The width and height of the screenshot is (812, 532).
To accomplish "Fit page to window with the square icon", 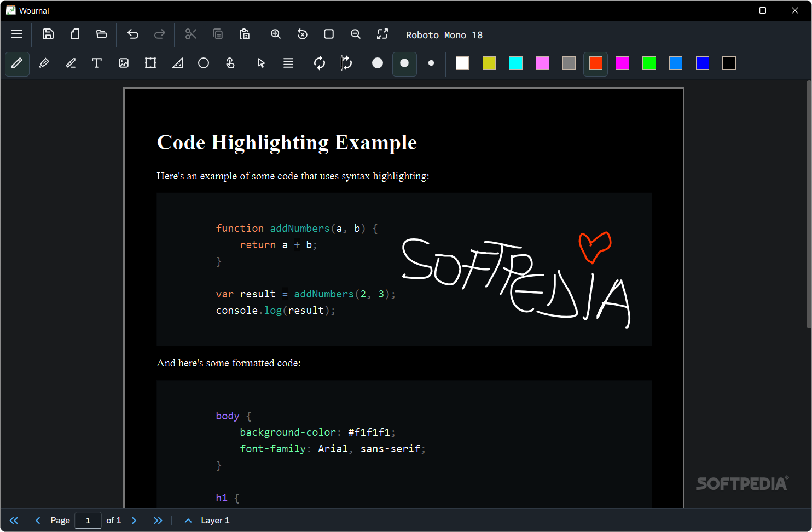I will (x=329, y=34).
